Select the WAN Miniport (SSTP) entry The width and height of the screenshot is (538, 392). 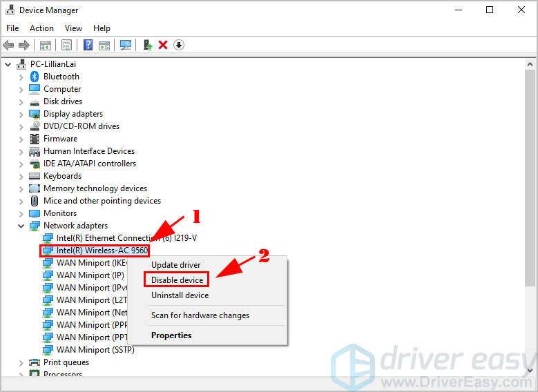[x=95, y=350]
